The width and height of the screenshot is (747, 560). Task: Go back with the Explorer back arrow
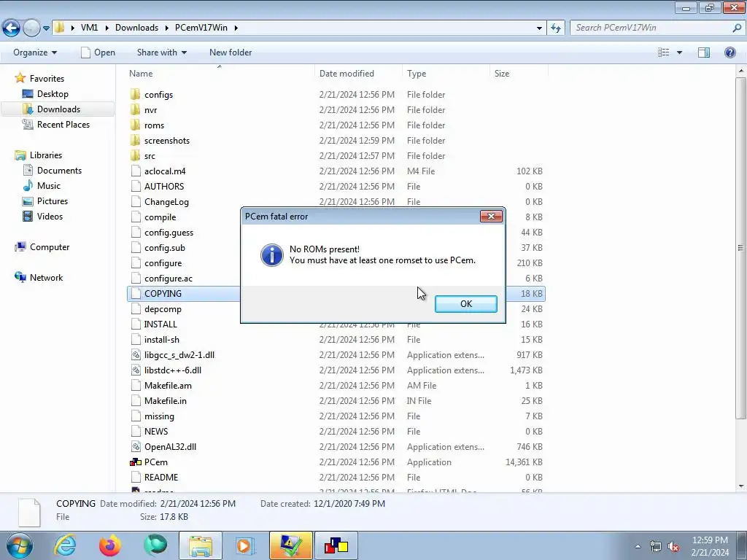pyautogui.click(x=12, y=28)
